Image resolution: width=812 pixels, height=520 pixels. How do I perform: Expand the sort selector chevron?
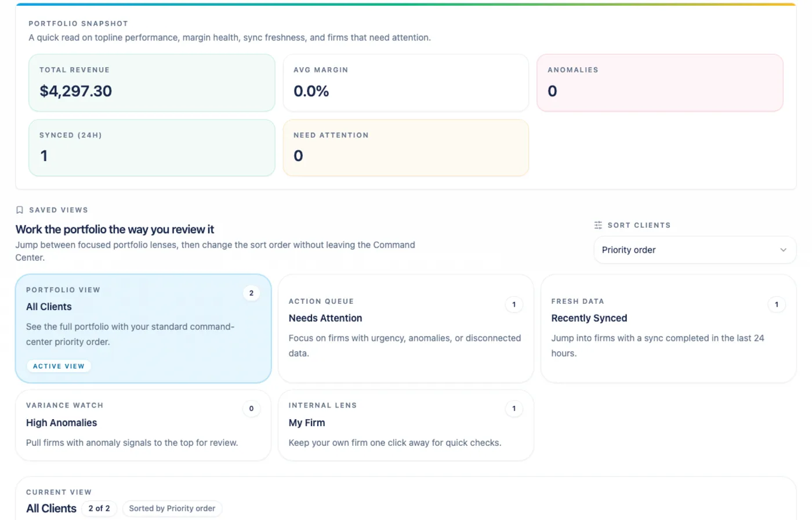pyautogui.click(x=784, y=250)
